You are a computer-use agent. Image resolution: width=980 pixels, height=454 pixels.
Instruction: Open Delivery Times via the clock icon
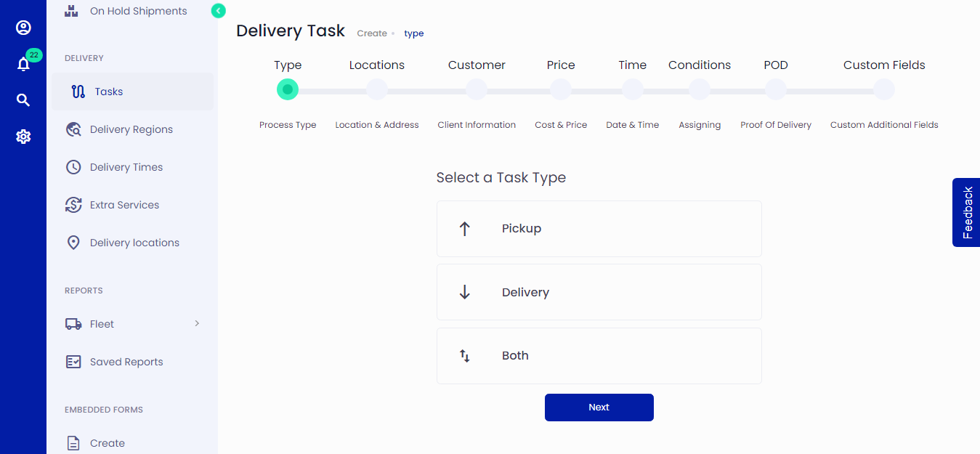tap(73, 166)
